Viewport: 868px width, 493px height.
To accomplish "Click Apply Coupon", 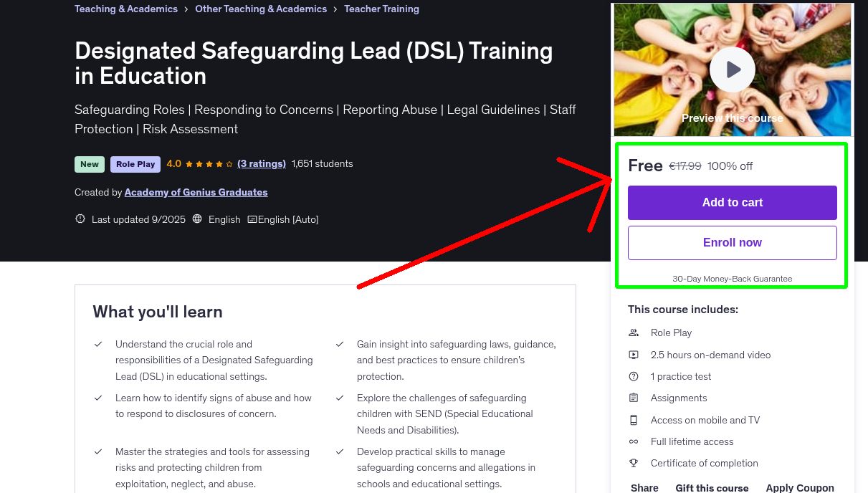I will click(x=799, y=487).
